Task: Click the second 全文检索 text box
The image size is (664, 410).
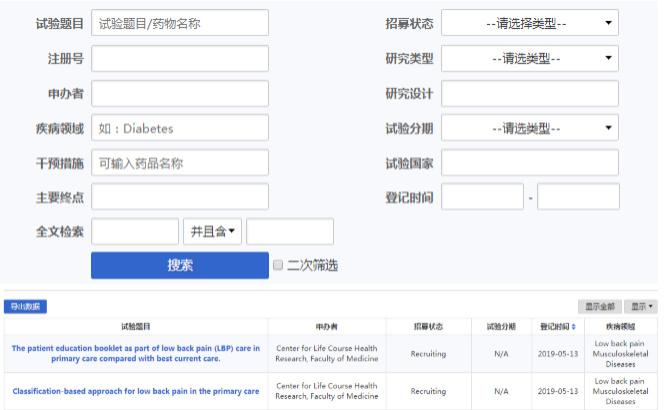Action: tap(290, 232)
